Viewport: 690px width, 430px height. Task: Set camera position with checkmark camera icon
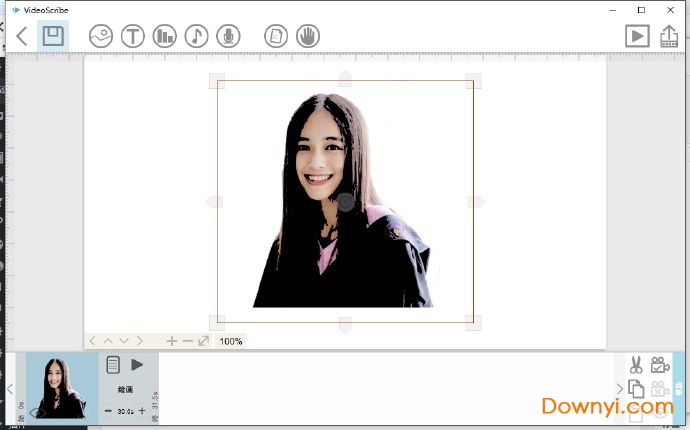click(x=660, y=365)
